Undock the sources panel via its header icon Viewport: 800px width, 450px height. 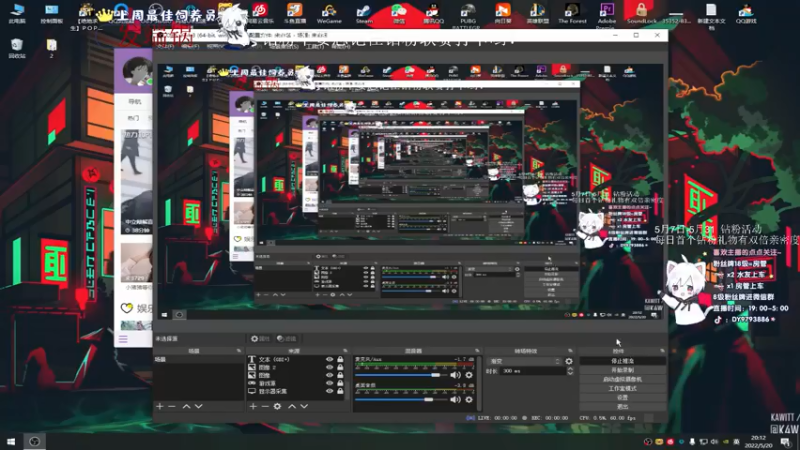pos(345,351)
